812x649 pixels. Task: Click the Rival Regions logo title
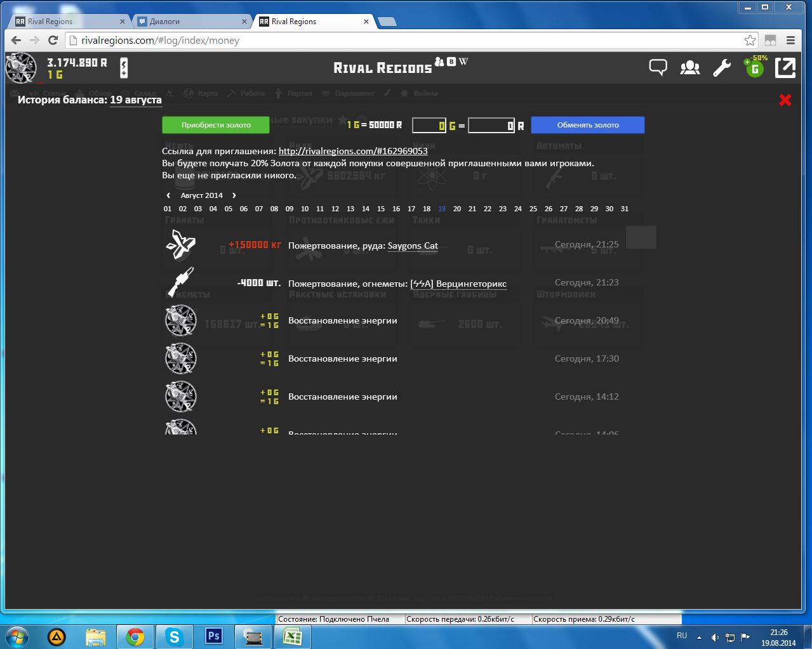383,68
